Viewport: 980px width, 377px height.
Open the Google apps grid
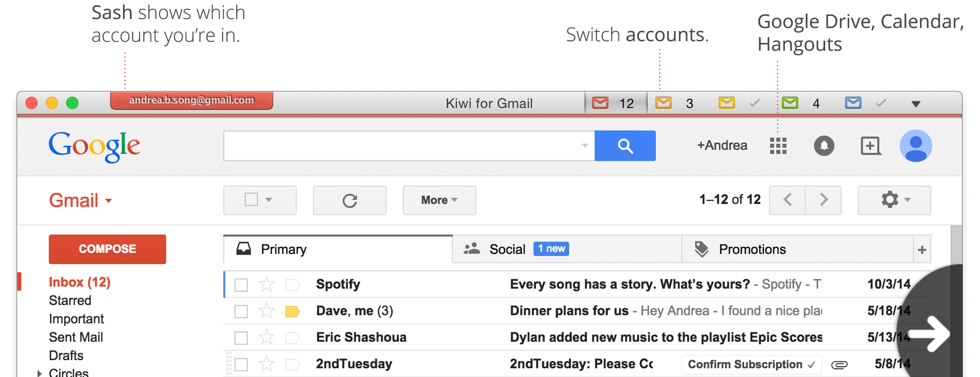point(778,146)
